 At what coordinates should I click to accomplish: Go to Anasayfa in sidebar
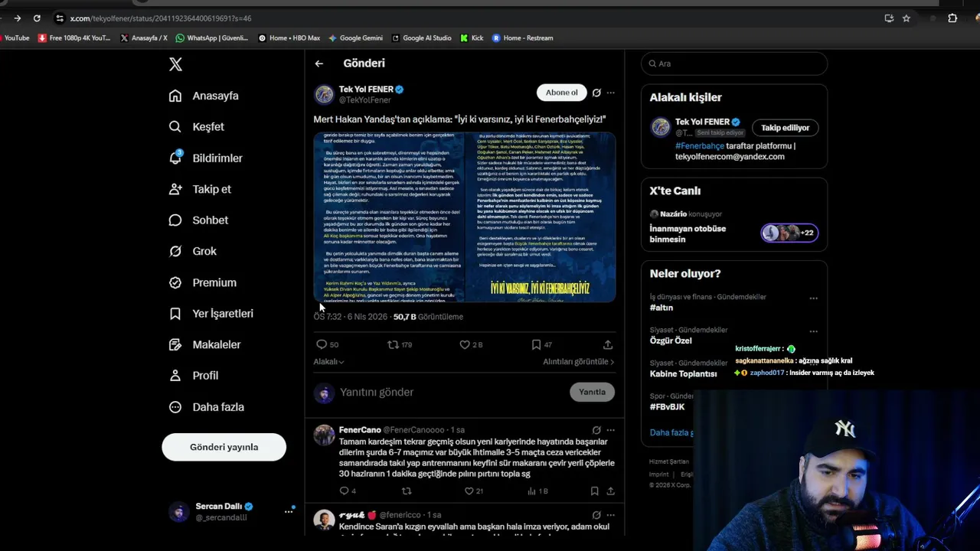click(204, 96)
